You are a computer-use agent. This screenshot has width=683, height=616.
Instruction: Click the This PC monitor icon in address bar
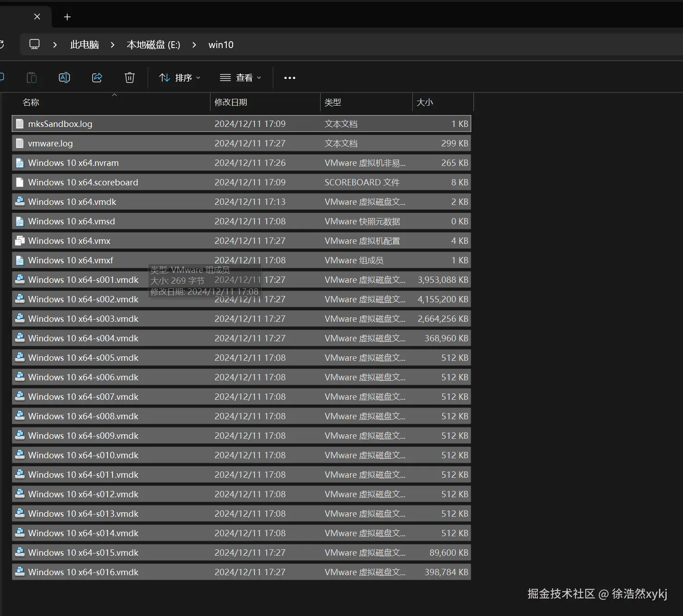(x=34, y=44)
